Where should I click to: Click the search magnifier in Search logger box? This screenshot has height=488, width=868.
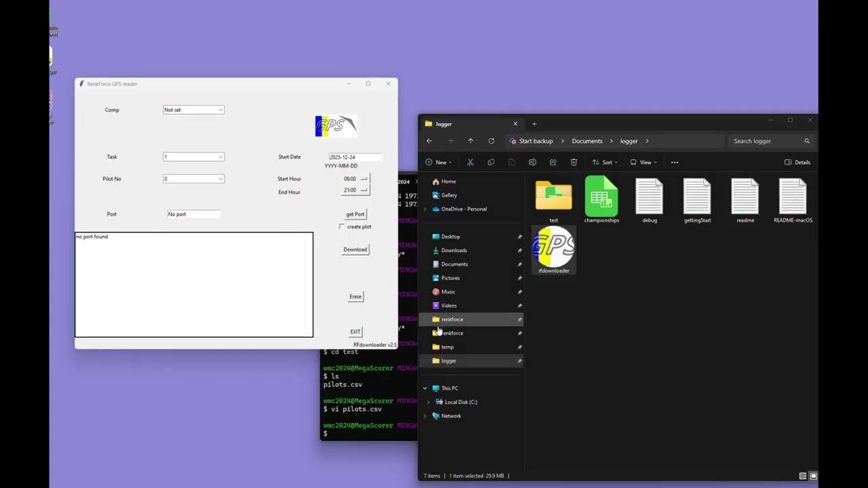click(807, 141)
